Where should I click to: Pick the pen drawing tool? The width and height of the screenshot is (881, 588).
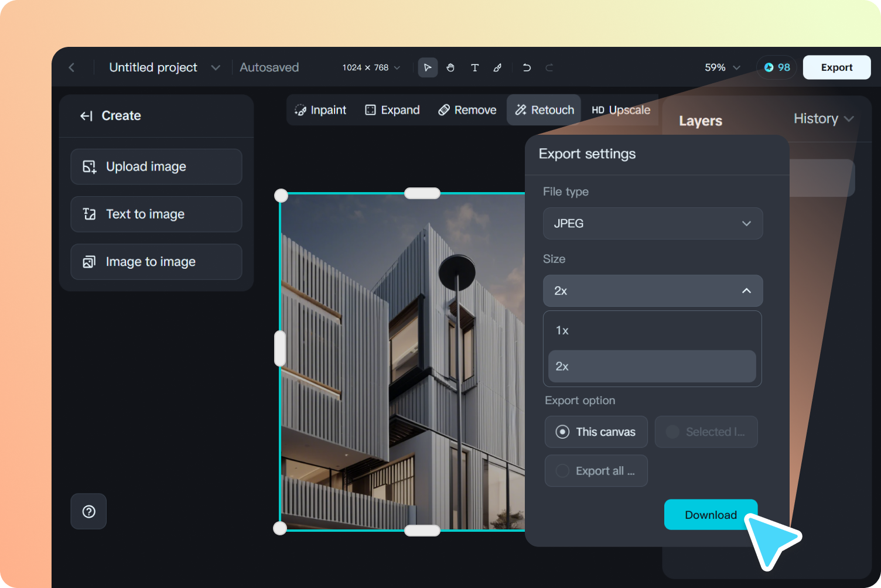pos(497,67)
